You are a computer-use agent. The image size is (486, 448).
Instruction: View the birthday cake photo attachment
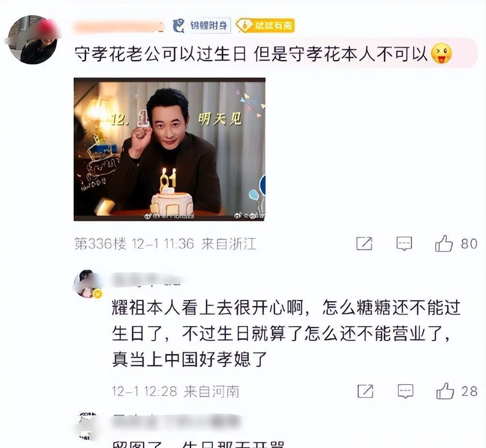[169, 149]
